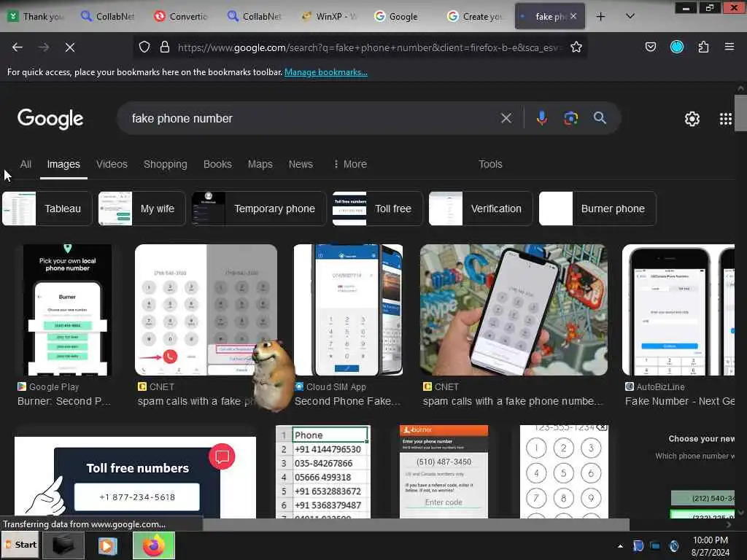Switch to the 'Create your' Google tab
The image size is (747, 560).
tap(475, 17)
